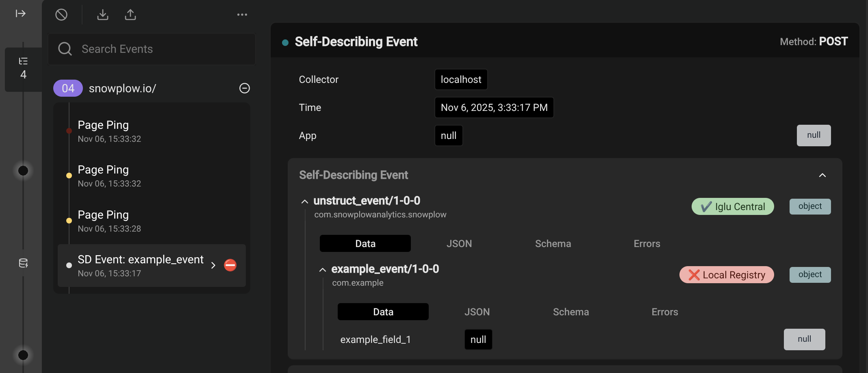Collapse the unstruct_event/1-0-0 node
The image size is (868, 373).
[x=304, y=201]
